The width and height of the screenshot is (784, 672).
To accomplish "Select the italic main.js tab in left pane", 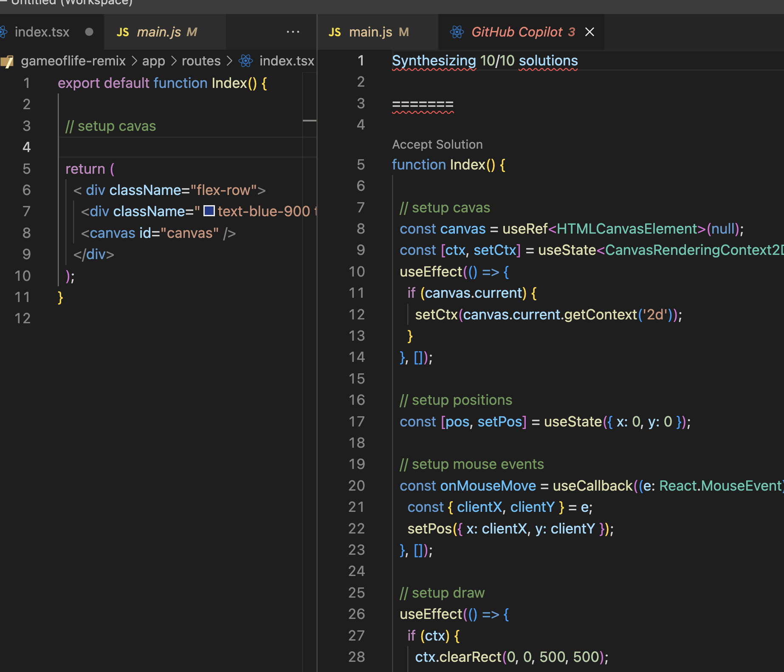I will click(159, 32).
